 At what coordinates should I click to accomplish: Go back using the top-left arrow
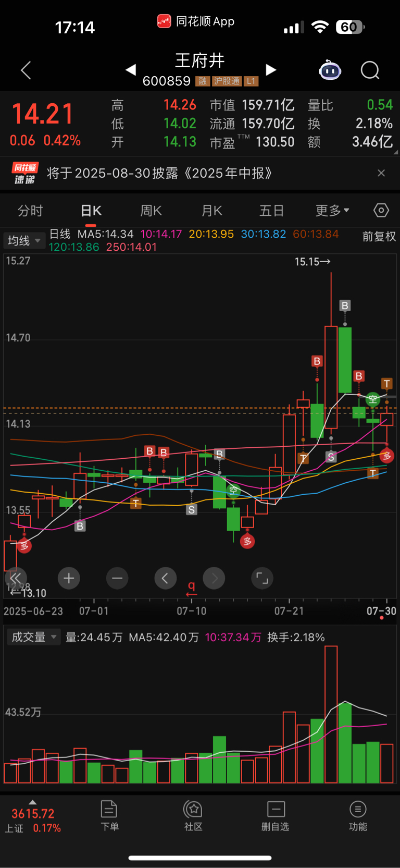click(x=26, y=70)
